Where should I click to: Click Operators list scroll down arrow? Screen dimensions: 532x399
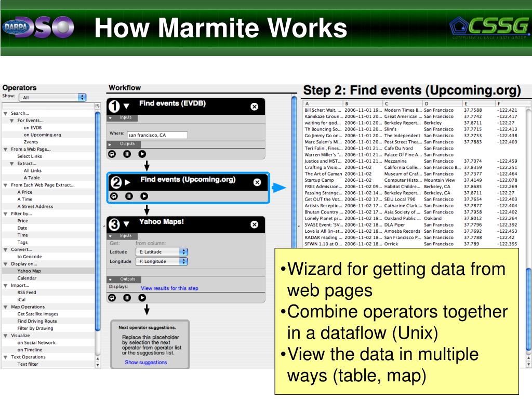[98, 365]
